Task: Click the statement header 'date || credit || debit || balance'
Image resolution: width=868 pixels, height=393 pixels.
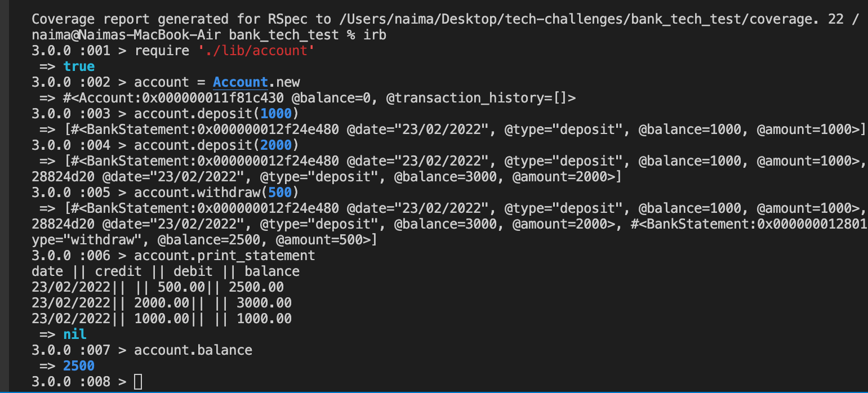Action: click(166, 271)
